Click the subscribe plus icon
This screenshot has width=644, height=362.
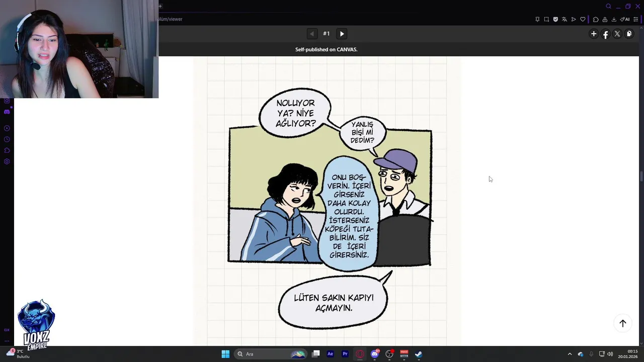(594, 34)
